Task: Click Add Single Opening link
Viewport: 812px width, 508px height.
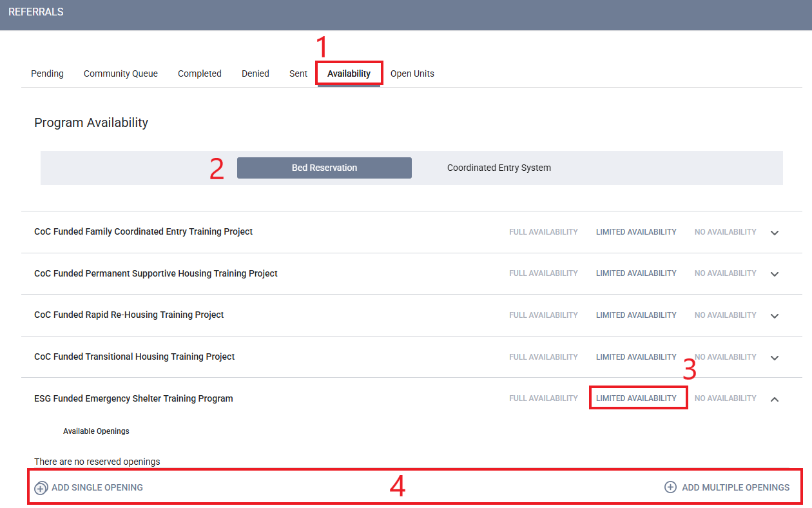Action: click(97, 487)
